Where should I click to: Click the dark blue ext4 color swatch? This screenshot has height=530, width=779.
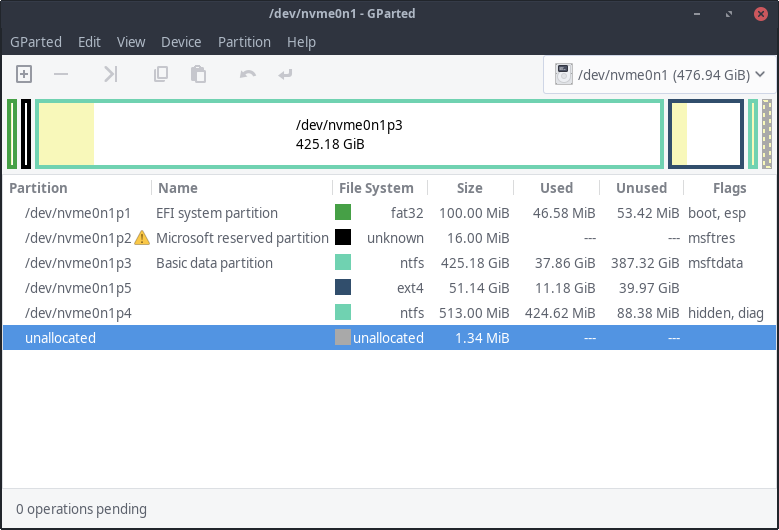click(x=343, y=287)
